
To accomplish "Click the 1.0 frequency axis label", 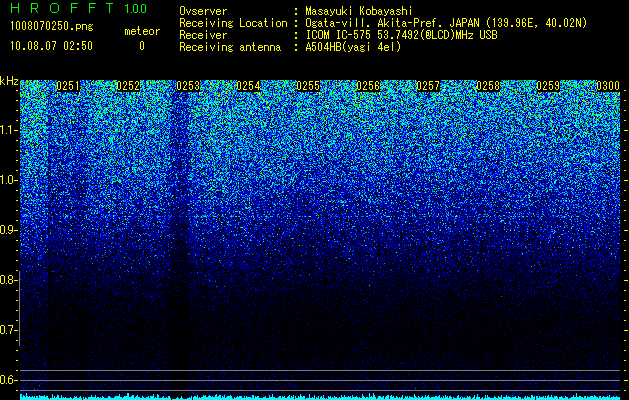I will (9, 180).
